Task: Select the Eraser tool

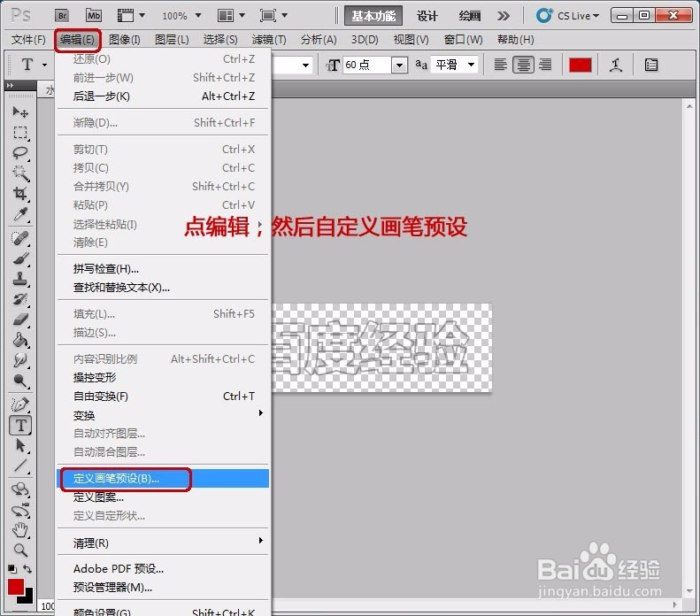Action: [x=20, y=320]
